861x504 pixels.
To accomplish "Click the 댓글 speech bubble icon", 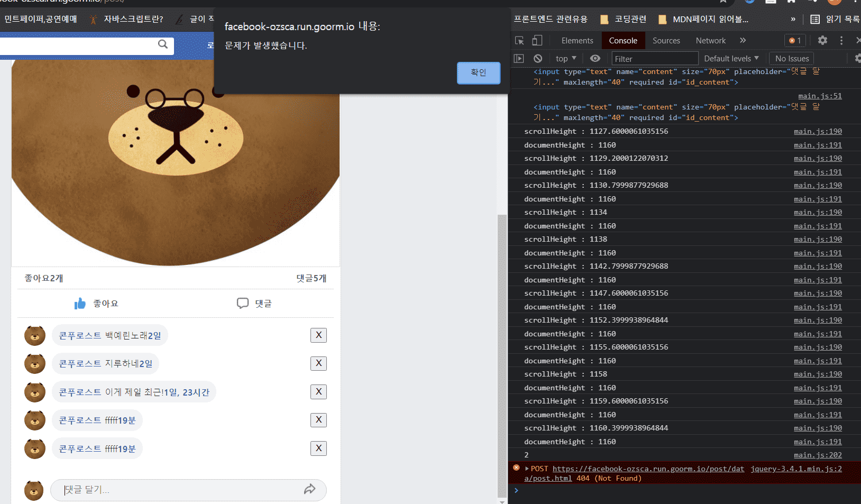I will (x=243, y=303).
